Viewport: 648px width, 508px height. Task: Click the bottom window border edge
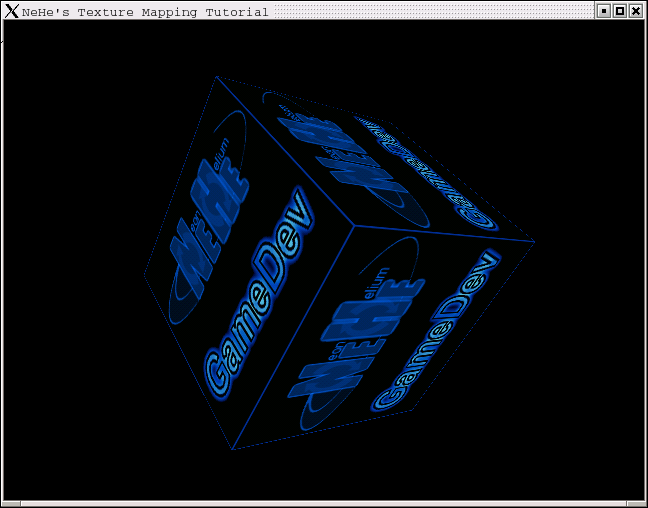324,504
